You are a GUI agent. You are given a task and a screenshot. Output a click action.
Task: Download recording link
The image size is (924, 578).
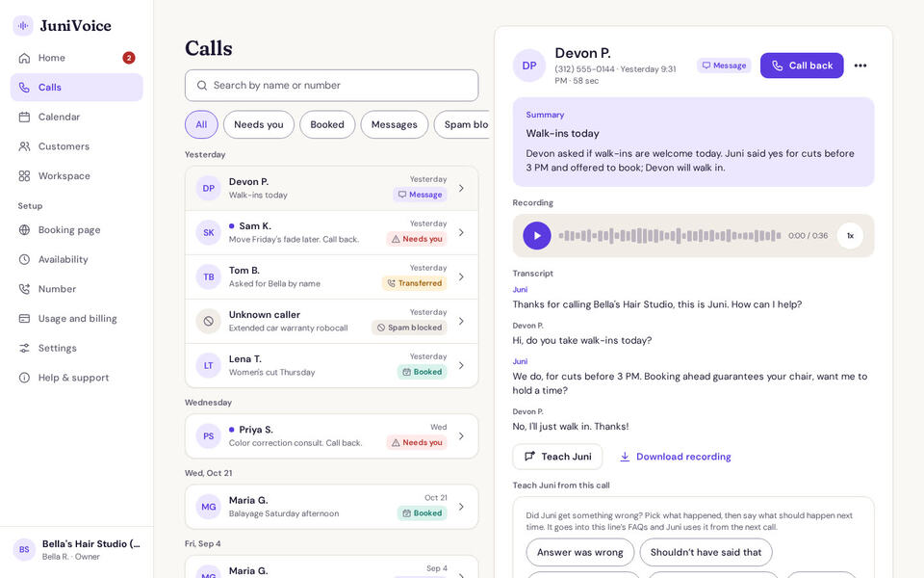[676, 457]
